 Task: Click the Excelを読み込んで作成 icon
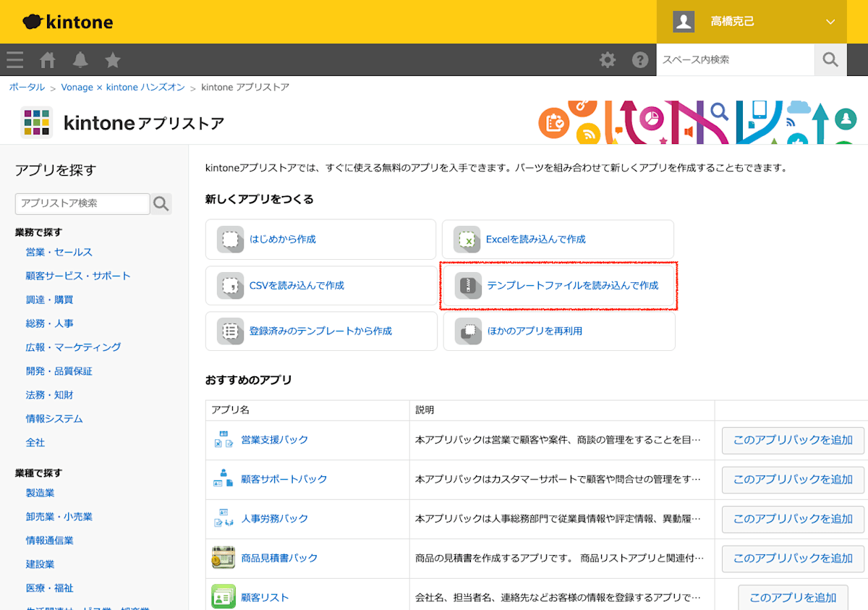tap(467, 240)
